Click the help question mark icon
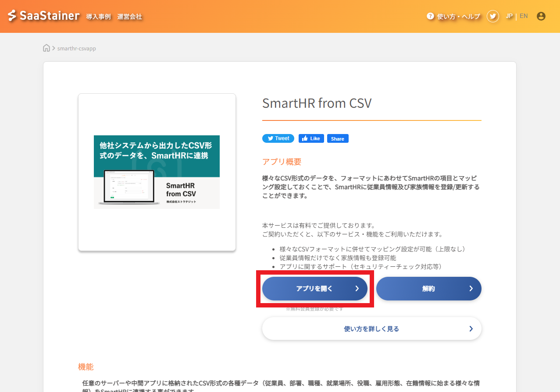Screen dimensions: 560x392 coord(430,16)
